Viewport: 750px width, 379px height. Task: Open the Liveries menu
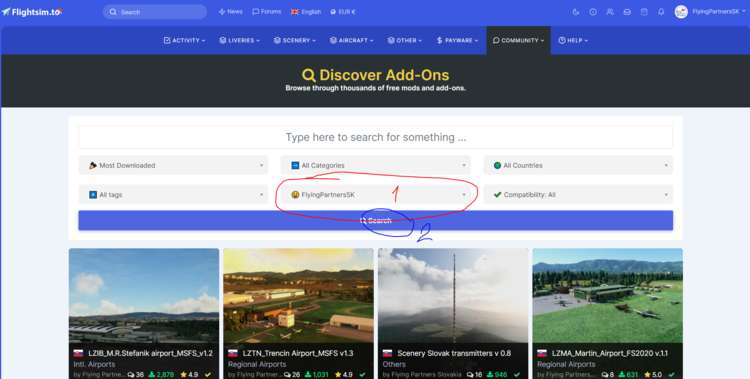pyautogui.click(x=239, y=41)
